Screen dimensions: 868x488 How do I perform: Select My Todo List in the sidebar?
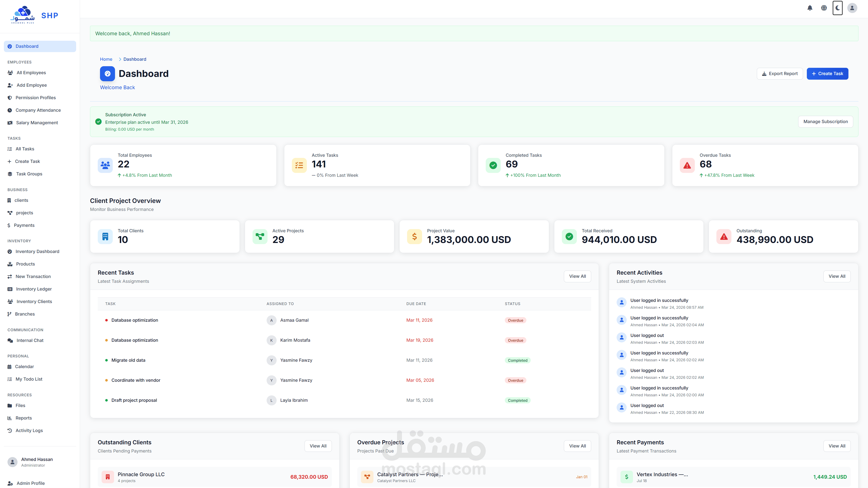(29, 379)
